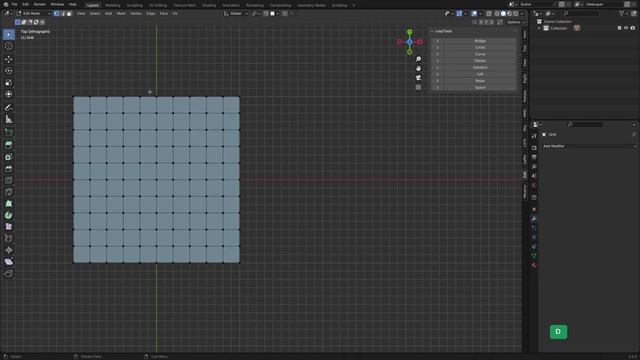The width and height of the screenshot is (640, 360).
Task: Select the Shear tool
Action: [9, 262]
